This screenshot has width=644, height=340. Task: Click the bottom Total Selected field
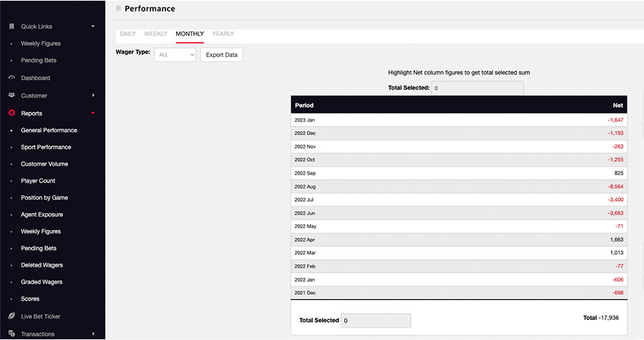tap(376, 320)
